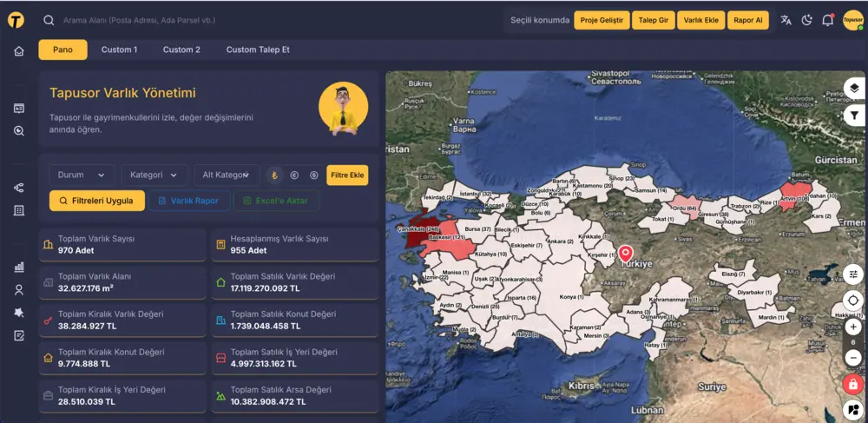Open the building sidebar icon
The image size is (868, 423).
click(19, 210)
